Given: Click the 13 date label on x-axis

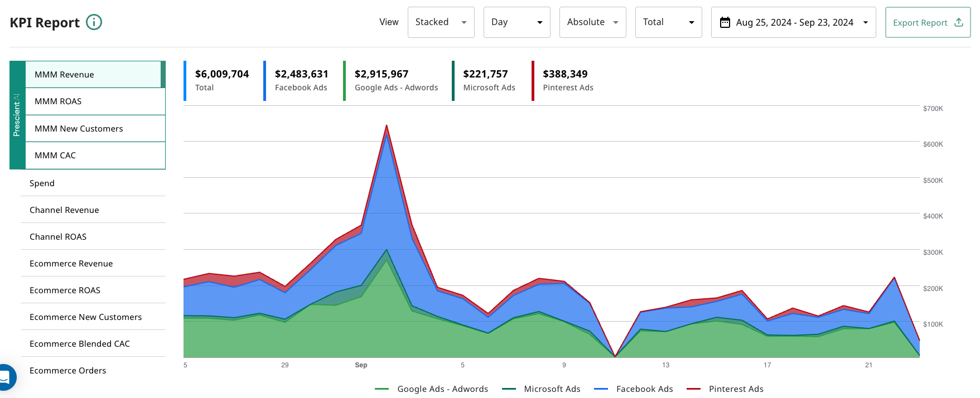Looking at the screenshot, I should pos(665,365).
